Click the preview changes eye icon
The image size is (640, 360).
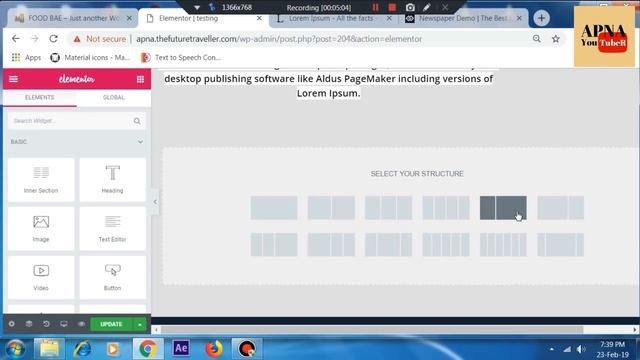[81, 324]
